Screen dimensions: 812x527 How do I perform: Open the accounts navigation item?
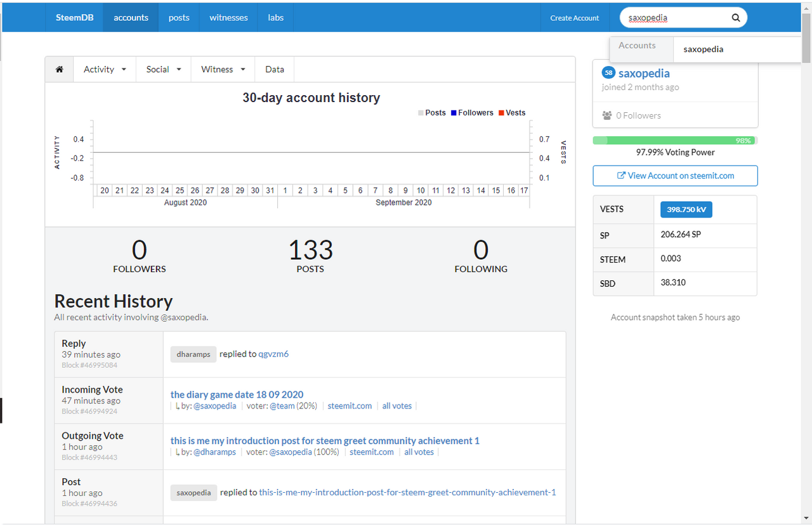131,18
